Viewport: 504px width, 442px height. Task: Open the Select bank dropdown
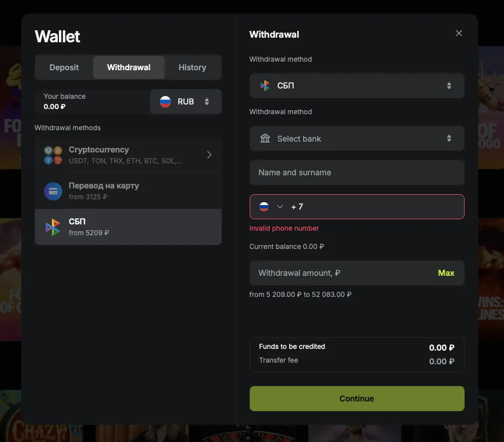357,138
